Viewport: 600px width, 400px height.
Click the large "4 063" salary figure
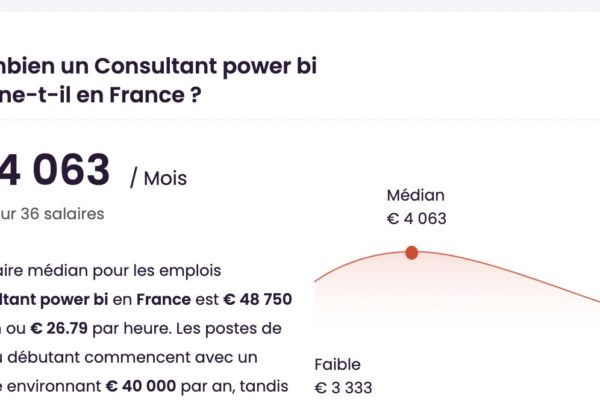(55, 169)
